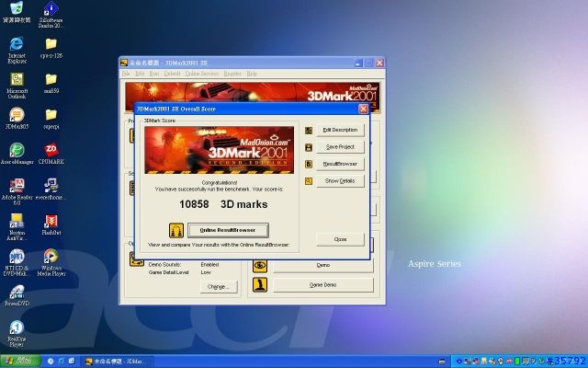This screenshot has height=368, width=588.
Task: Select the SiSoftware Sandra desktop icon
Action: point(51,15)
